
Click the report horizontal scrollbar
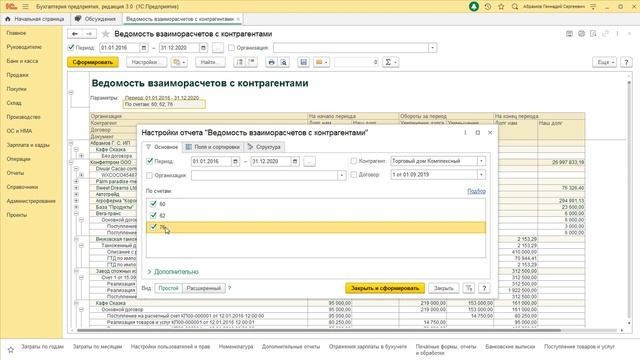(318, 330)
